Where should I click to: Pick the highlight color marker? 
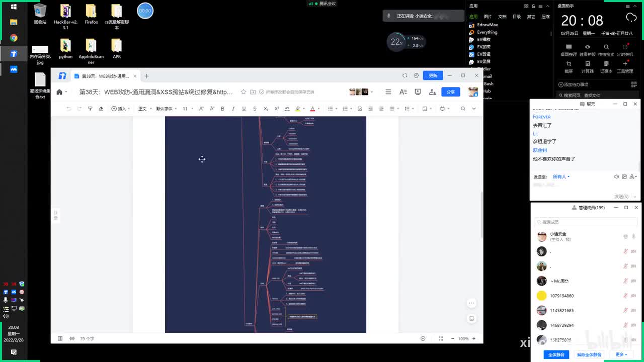(x=297, y=109)
